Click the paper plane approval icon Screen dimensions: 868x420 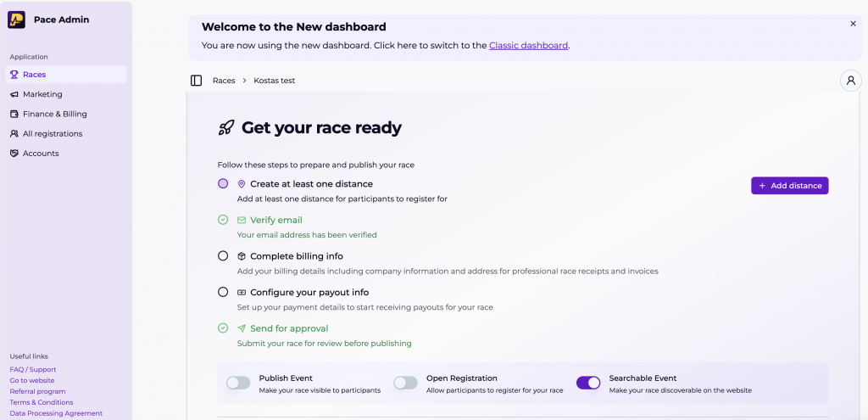coord(242,328)
